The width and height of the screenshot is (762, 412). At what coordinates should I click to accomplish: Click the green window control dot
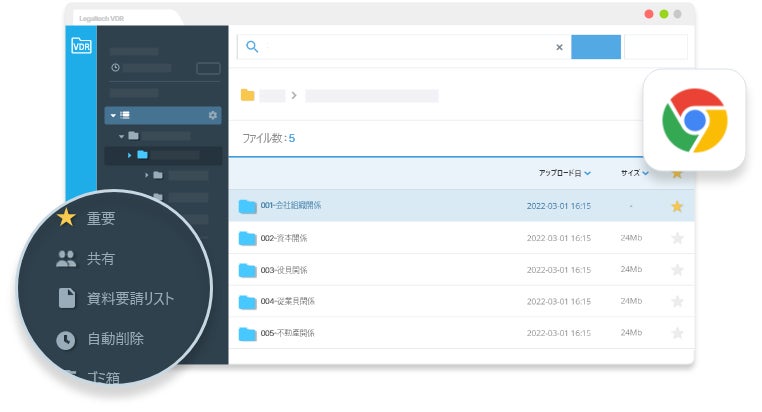[x=664, y=14]
